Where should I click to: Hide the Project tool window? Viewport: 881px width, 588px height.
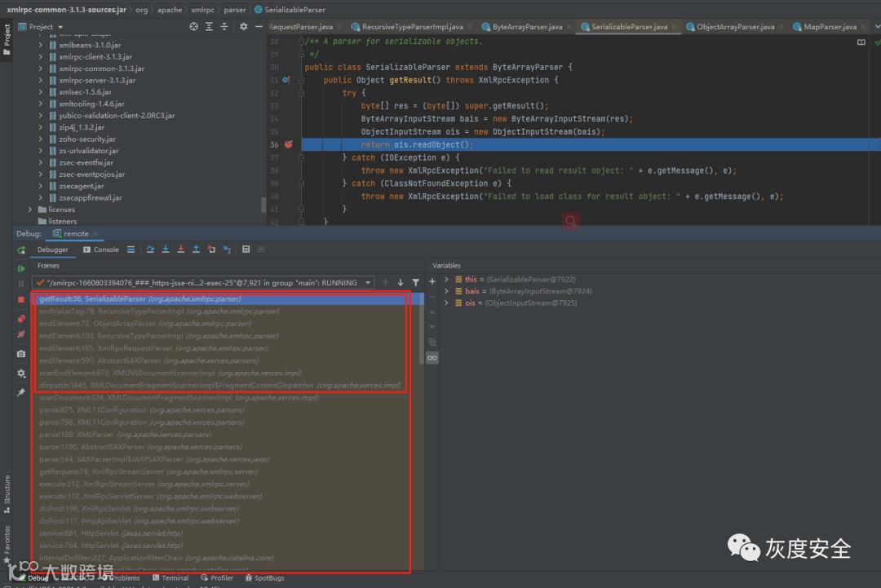pos(259,26)
